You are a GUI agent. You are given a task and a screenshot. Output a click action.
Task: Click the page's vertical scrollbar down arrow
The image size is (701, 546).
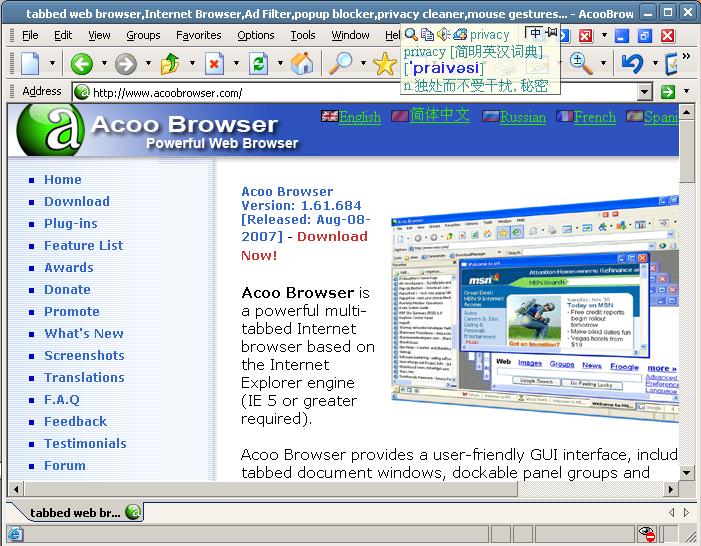[x=687, y=473]
